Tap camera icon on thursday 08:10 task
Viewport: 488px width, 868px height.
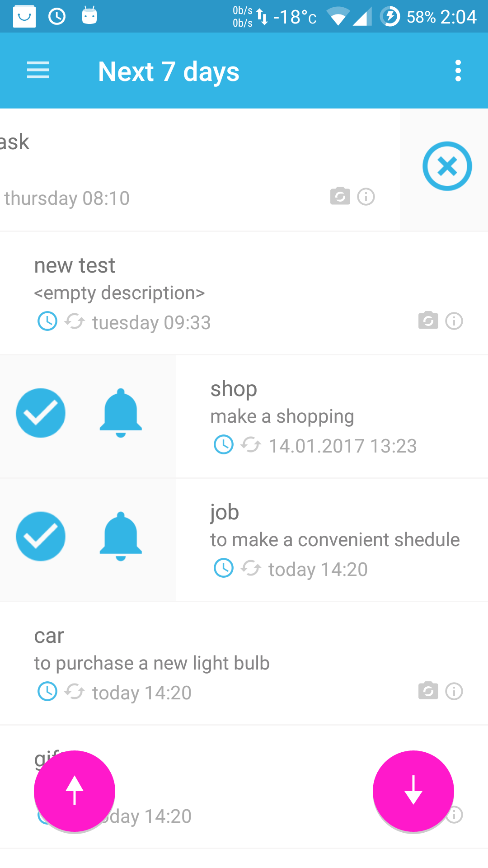coord(340,196)
